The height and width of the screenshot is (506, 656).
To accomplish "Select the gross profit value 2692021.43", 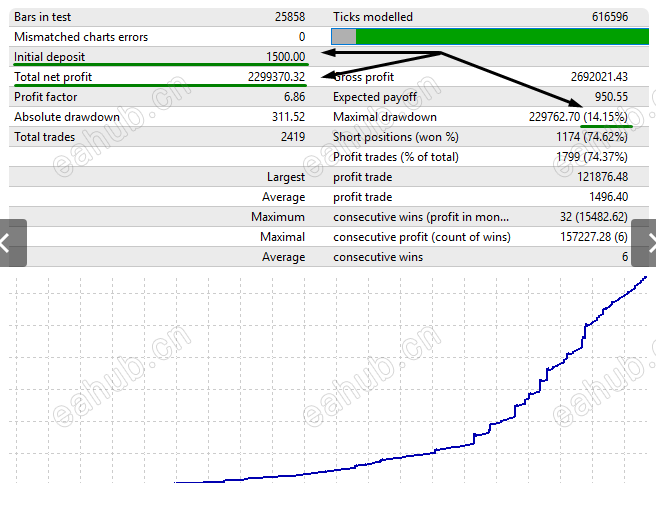I will tap(599, 77).
